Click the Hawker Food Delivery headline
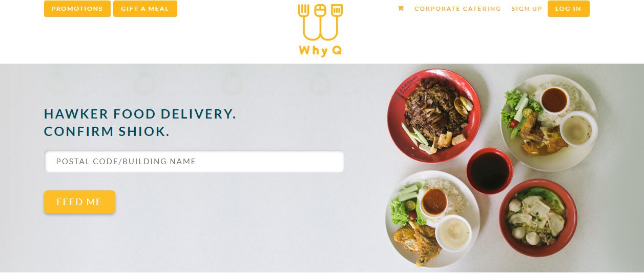Image resolution: width=644 pixels, height=275 pixels. click(140, 114)
